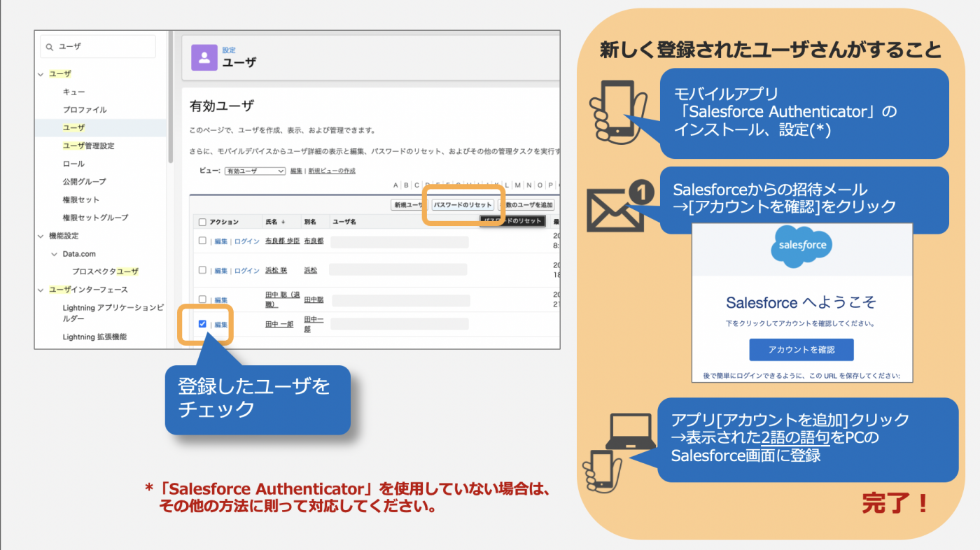The width and height of the screenshot is (980, 550).
Task: Focus the quick find field containing ユーザ
Action: [98, 47]
